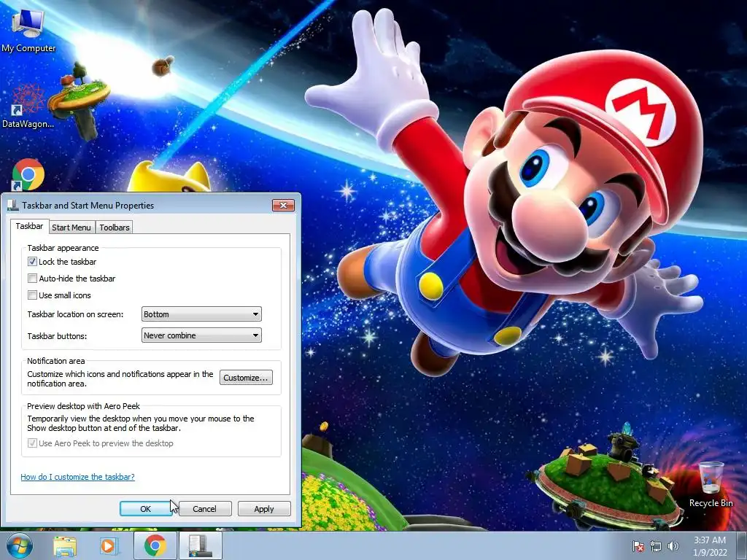
Task: Click the Taskbar and Start Menu Properties title
Action: 88,205
